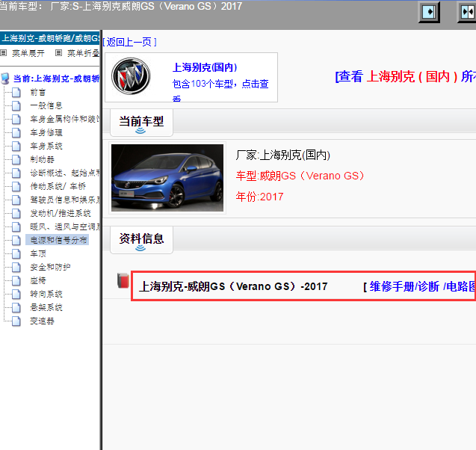This screenshot has width=476, height=450.
Task: Click the page icon next to 制动器
Action: coord(16,159)
